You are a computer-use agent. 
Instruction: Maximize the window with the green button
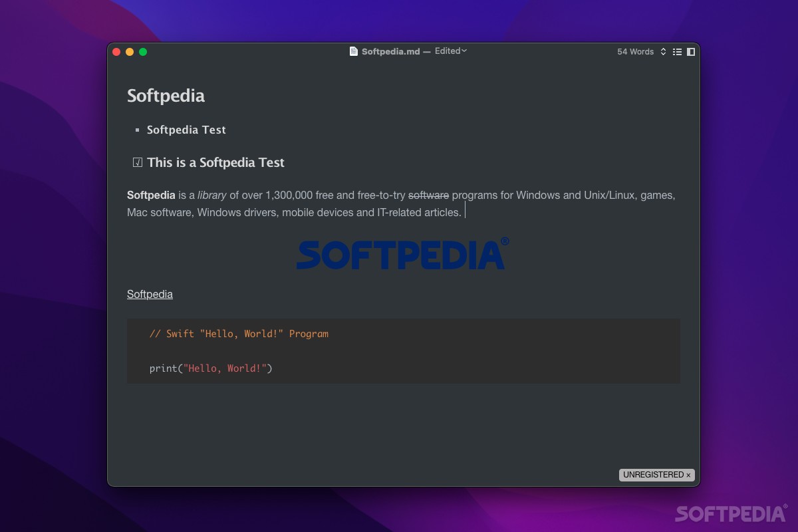click(x=143, y=52)
